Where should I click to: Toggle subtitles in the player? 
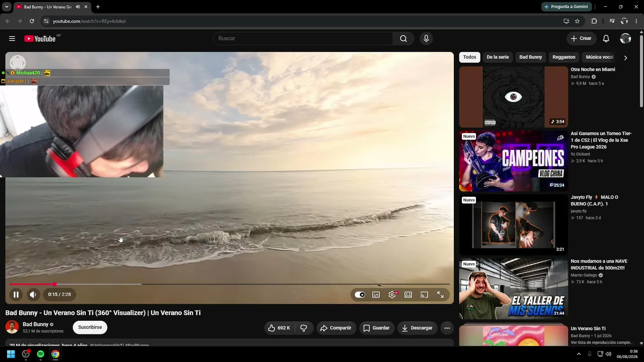tap(376, 295)
